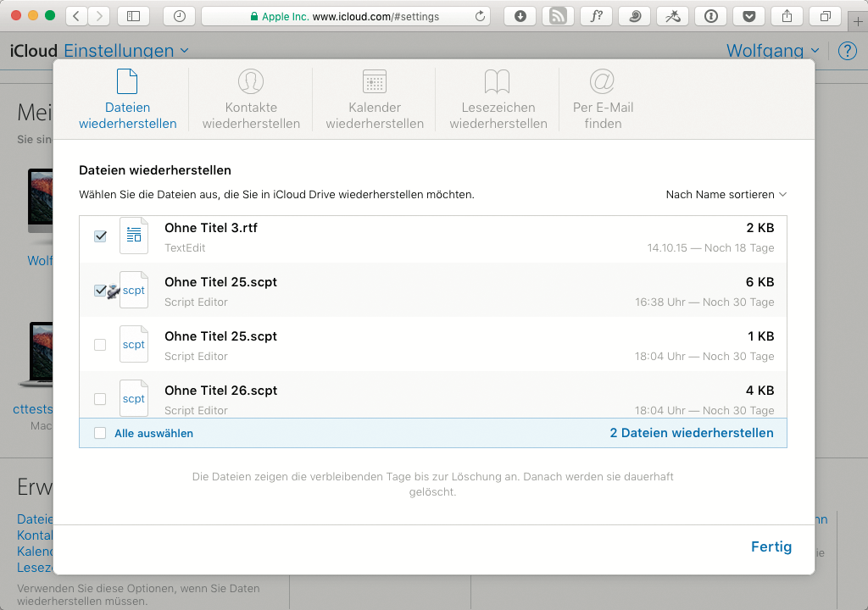Show downloads with the arrow icon
This screenshot has width=868, height=610.
pyautogui.click(x=520, y=16)
